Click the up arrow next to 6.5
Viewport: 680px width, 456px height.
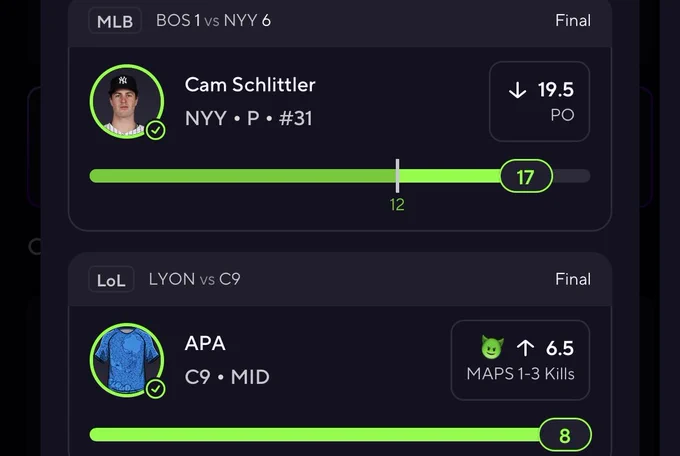tap(525, 348)
